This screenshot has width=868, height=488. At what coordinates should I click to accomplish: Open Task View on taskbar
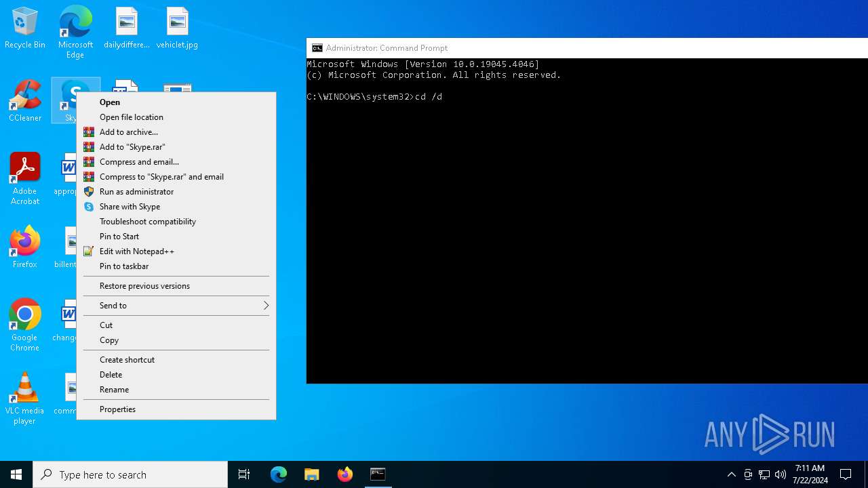click(244, 474)
